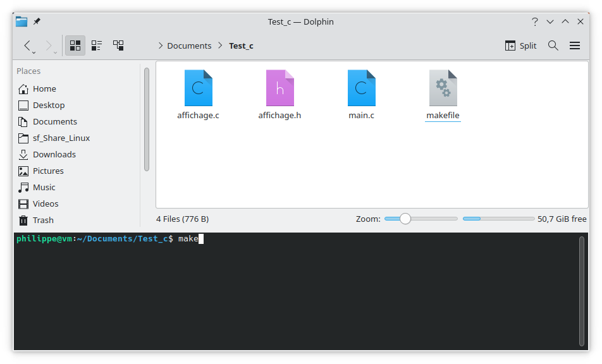The height and width of the screenshot is (364, 602).
Task: Open the hamburger menu for Dolphin options
Action: (x=574, y=45)
